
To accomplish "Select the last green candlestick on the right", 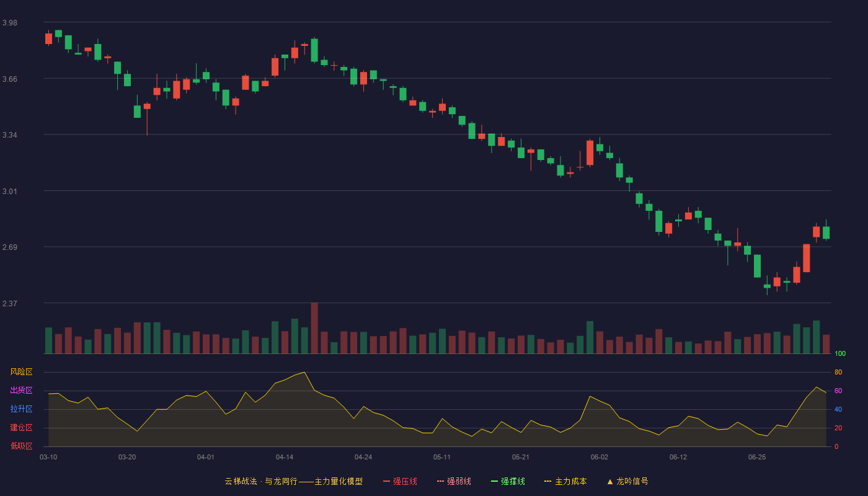I will [826, 232].
